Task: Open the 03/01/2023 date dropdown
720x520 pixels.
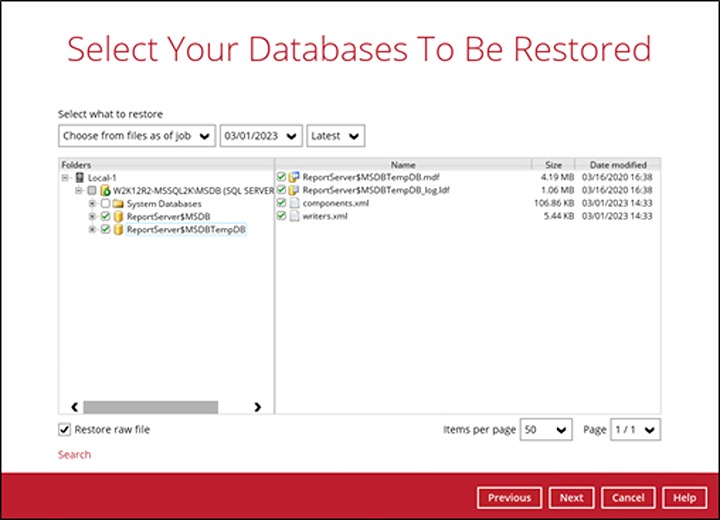Action: 261,135
